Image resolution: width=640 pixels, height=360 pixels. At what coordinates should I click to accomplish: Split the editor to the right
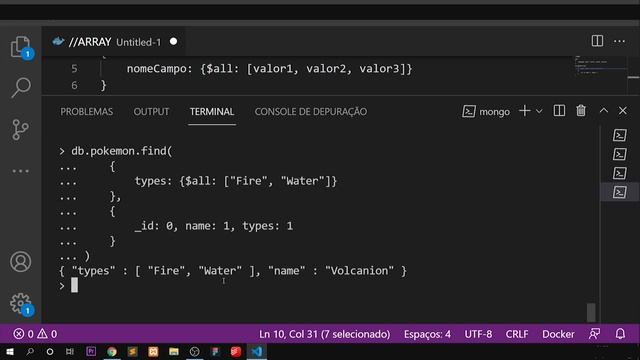(x=597, y=41)
